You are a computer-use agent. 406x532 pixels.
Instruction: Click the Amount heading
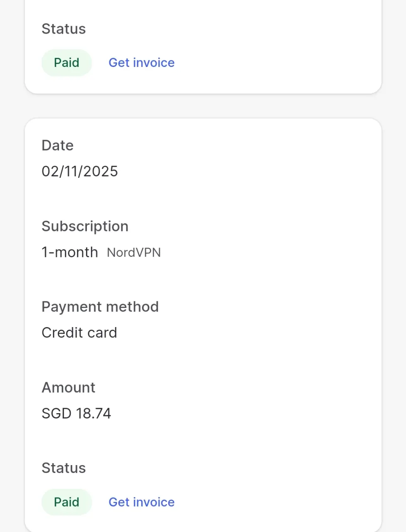[x=69, y=387]
